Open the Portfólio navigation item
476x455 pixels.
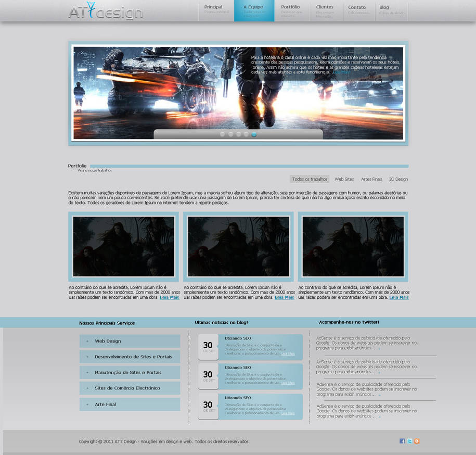click(x=292, y=10)
